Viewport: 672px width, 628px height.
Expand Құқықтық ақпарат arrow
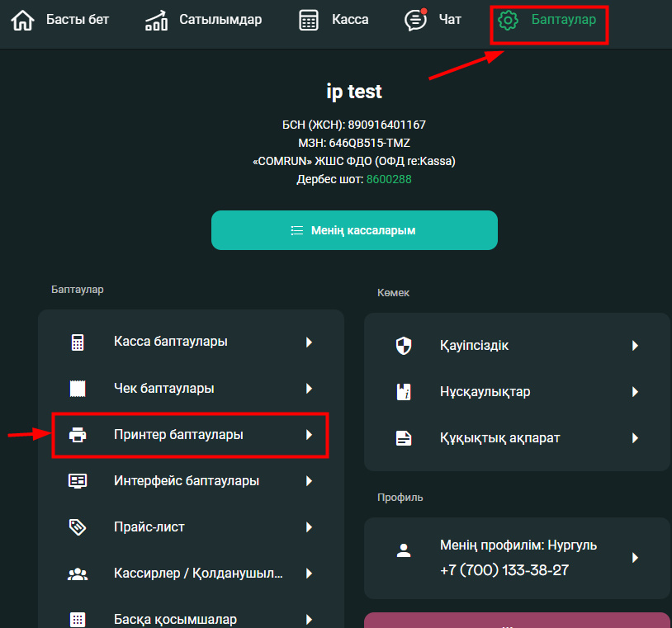(635, 438)
